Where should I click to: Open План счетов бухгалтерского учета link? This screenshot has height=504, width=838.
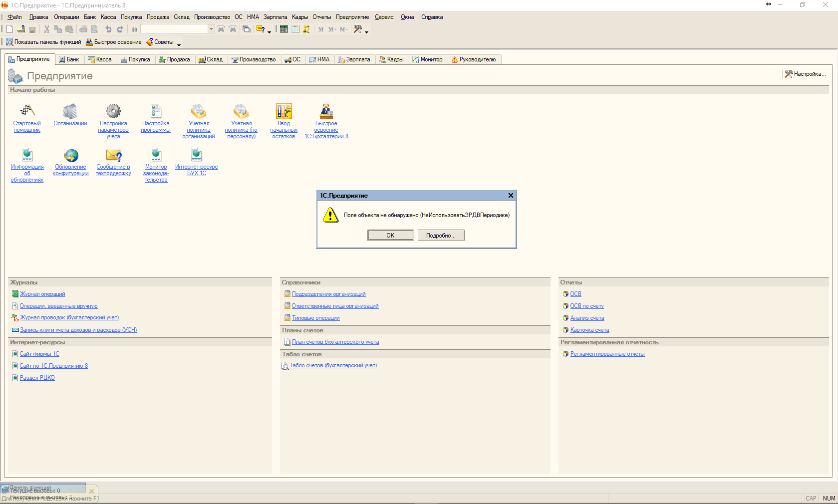335,342
